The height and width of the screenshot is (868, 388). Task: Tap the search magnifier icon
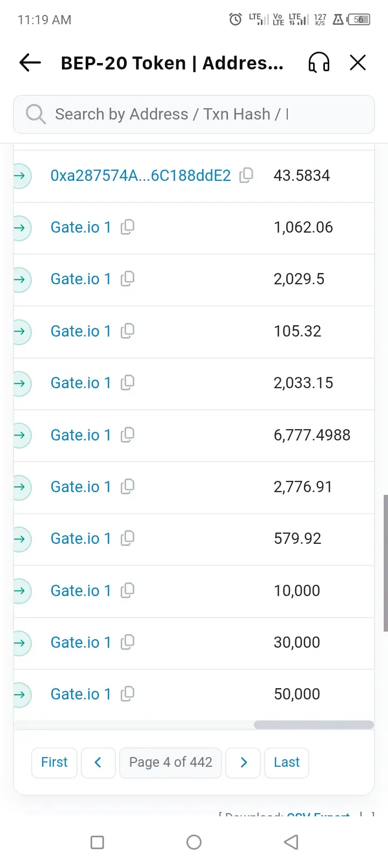[36, 114]
